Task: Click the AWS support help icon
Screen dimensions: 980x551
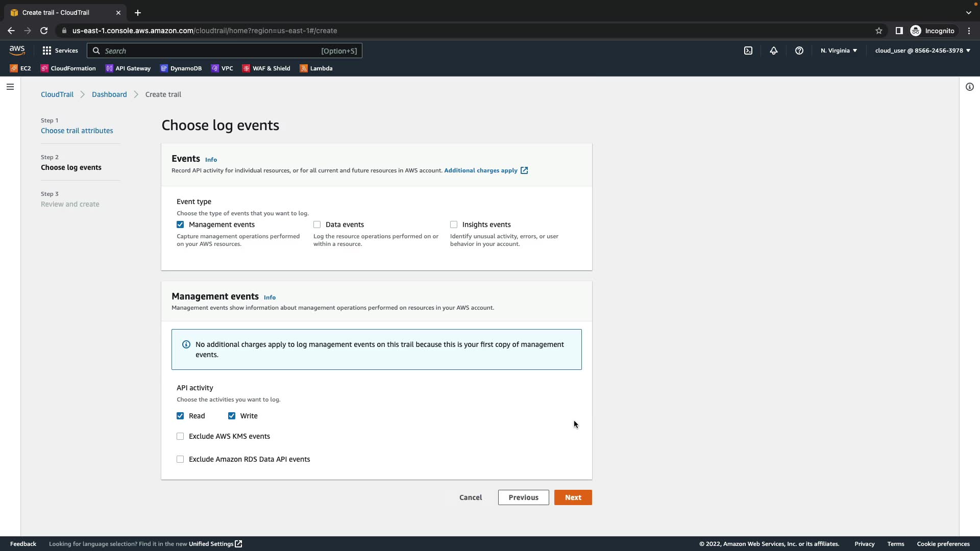Action: [799, 51]
